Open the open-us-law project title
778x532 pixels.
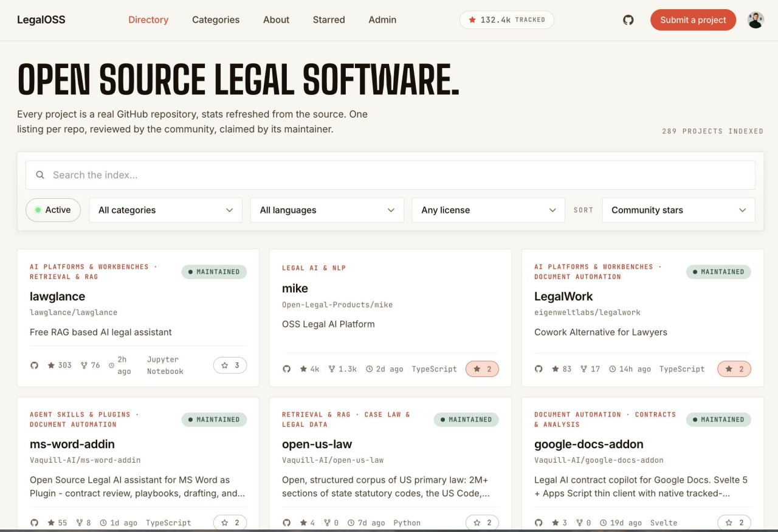317,444
